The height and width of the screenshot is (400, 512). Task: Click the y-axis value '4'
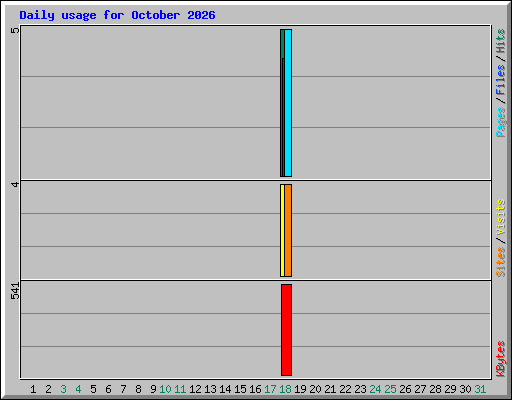[x=15, y=184]
